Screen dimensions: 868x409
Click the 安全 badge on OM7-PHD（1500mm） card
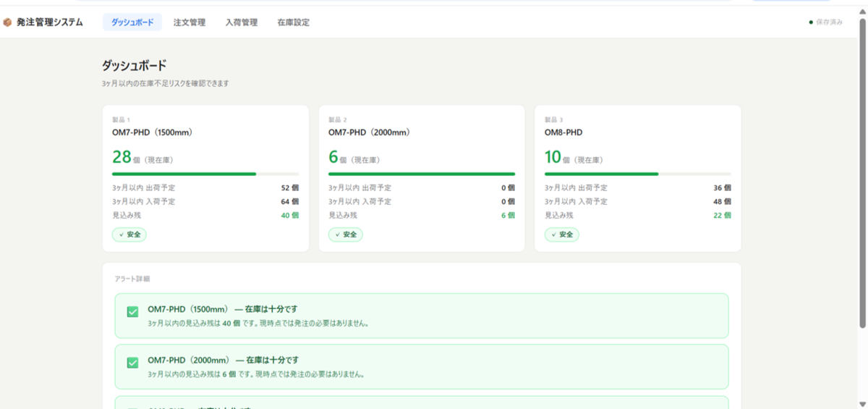pos(129,235)
